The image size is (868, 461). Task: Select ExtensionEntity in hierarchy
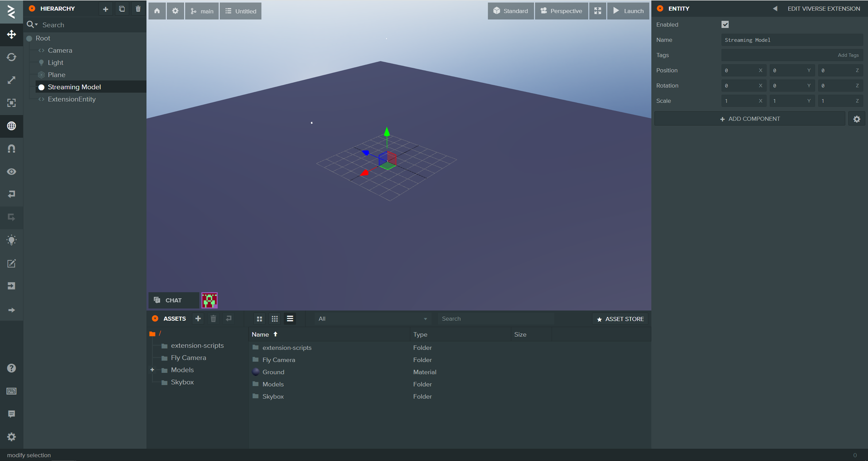(x=72, y=99)
